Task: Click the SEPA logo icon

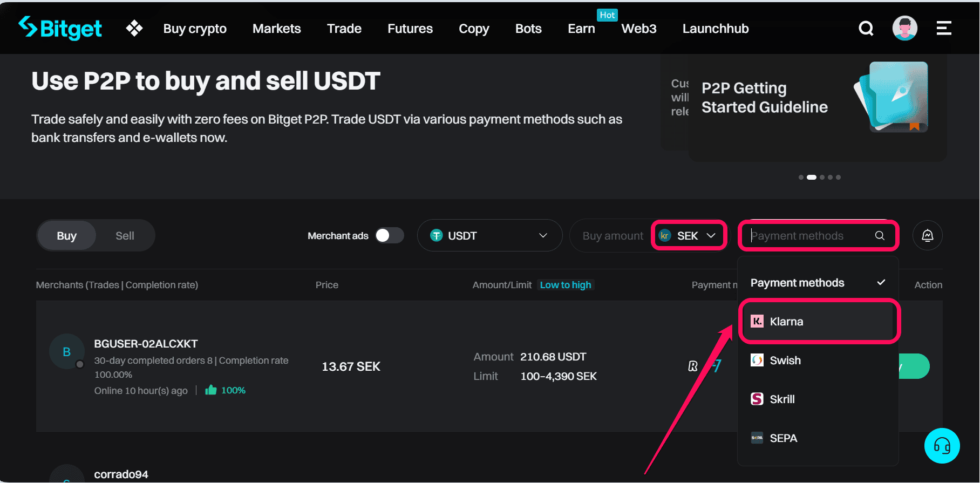Action: [x=757, y=438]
